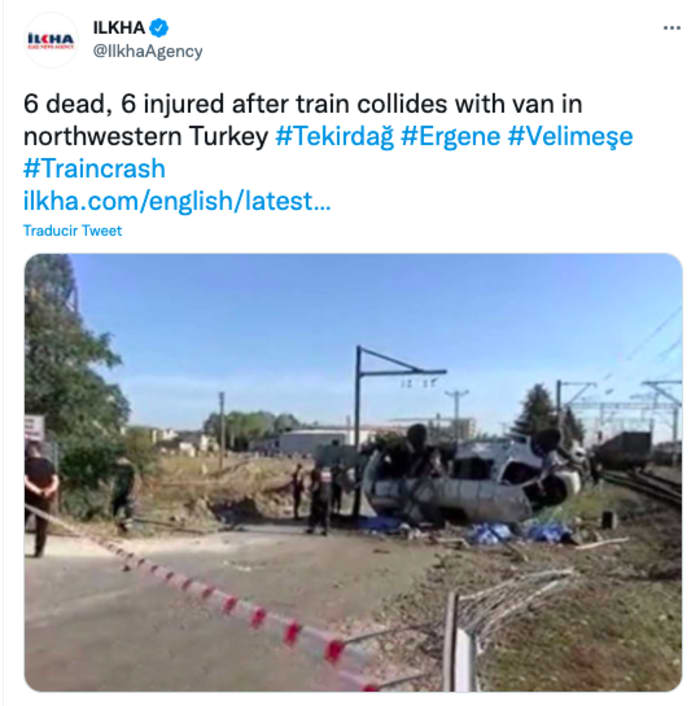Open the ILKHA display name profile
This screenshot has width=700, height=706.
pyautogui.click(x=119, y=28)
